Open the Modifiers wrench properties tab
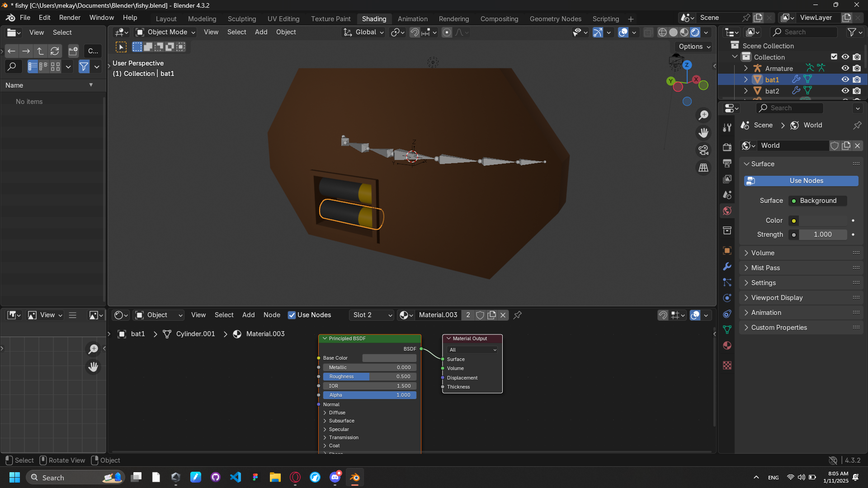 [727, 267]
